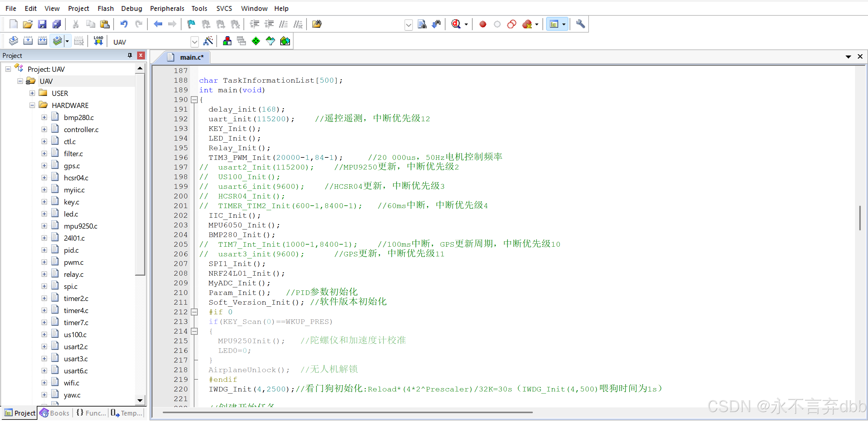This screenshot has height=421, width=868.
Task: Toggle Project panel auto-hide pin
Action: [130, 55]
